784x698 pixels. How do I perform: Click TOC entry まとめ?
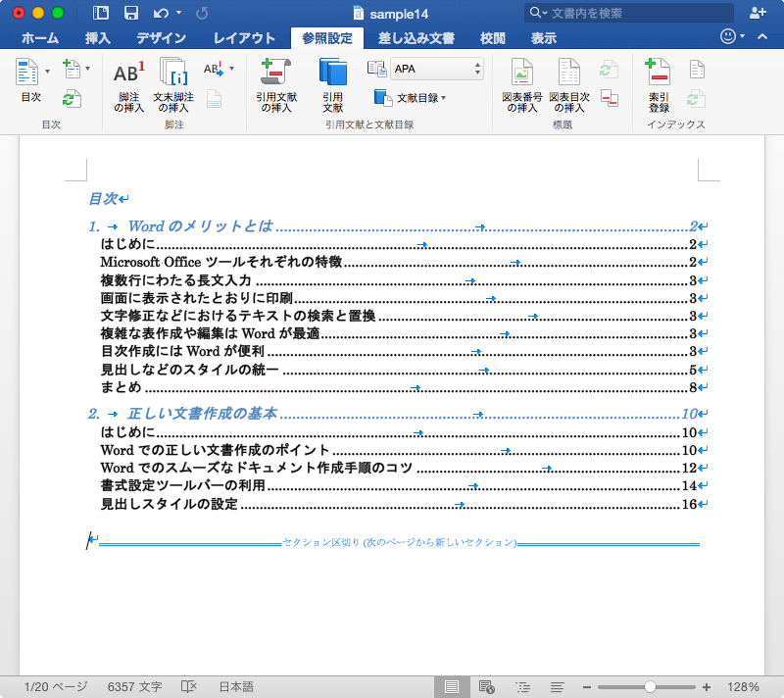[404, 387]
